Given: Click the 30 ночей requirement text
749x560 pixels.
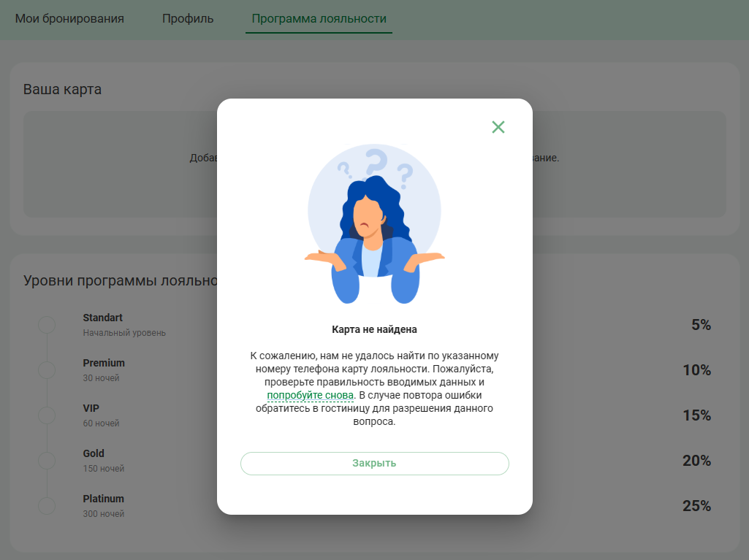Looking at the screenshot, I should [101, 378].
